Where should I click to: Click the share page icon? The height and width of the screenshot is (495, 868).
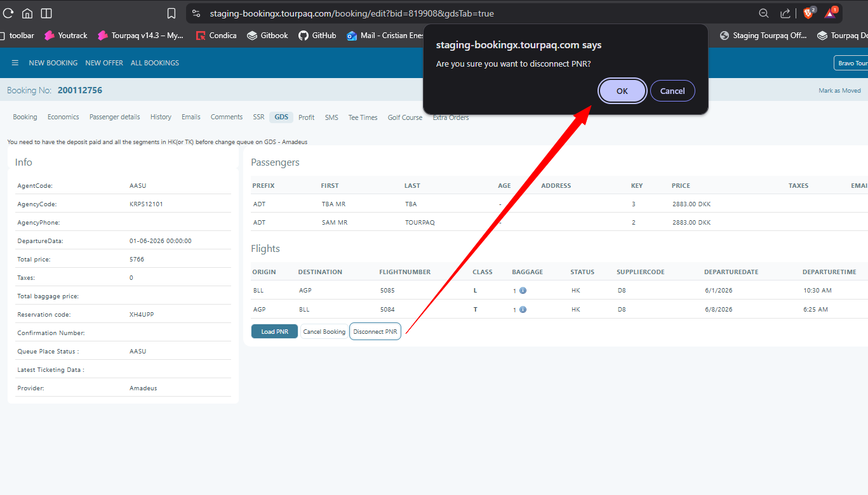coord(785,13)
